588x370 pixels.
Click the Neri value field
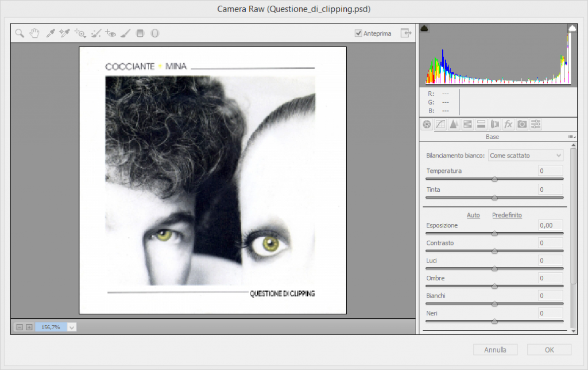(551, 313)
